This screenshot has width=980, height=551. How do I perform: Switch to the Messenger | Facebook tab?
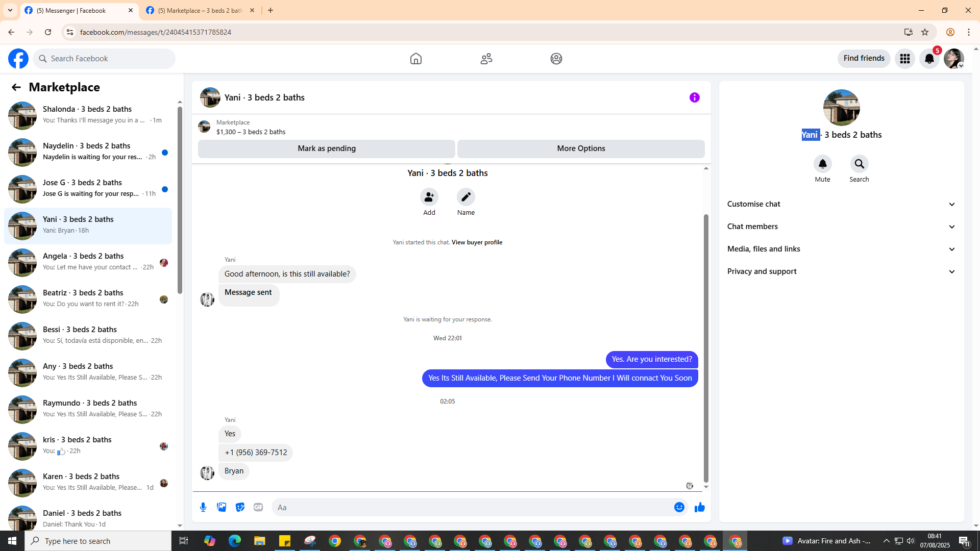pos(79,10)
